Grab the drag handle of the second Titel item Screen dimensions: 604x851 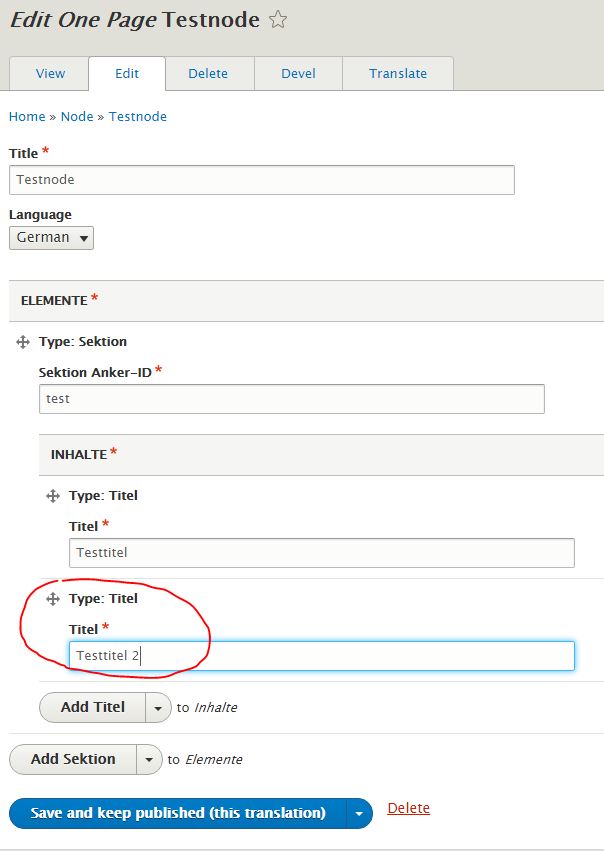[53, 598]
